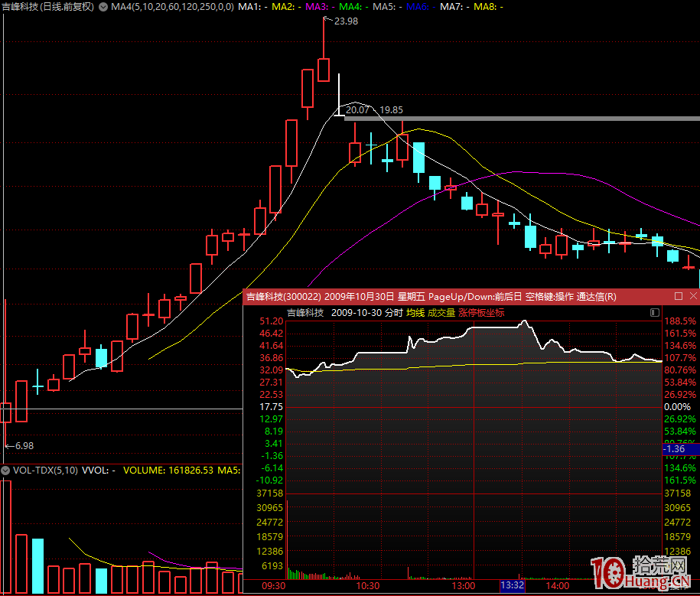Select the MA7 legend label

(454, 7)
